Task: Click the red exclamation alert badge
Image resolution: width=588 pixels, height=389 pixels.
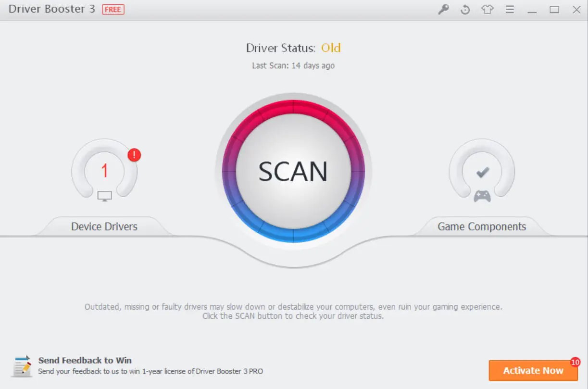Action: click(x=134, y=155)
